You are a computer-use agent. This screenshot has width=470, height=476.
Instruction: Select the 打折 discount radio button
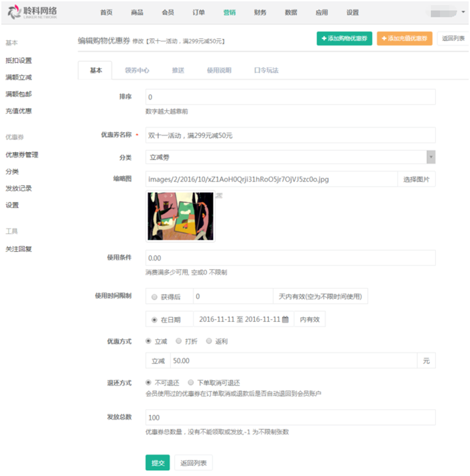coord(179,341)
